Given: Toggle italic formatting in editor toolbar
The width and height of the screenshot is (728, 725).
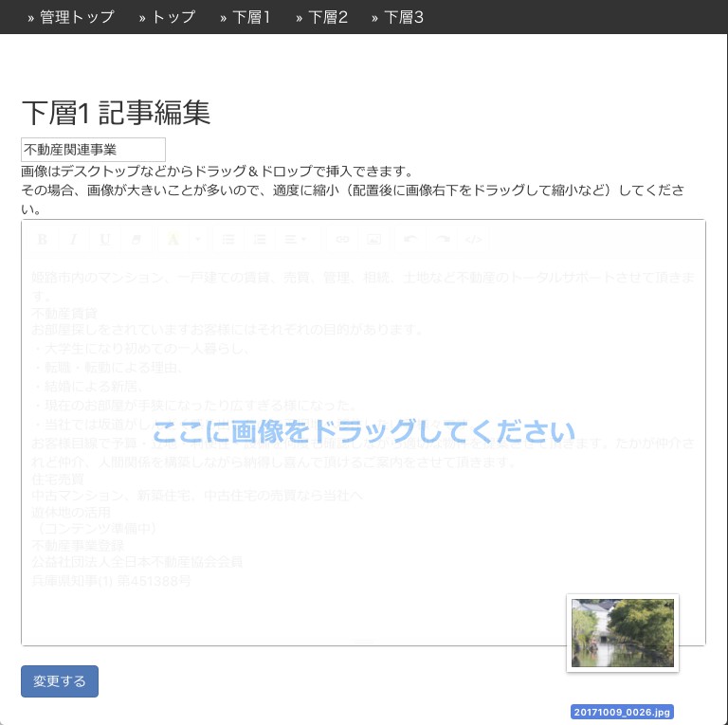Looking at the screenshot, I should 72,239.
